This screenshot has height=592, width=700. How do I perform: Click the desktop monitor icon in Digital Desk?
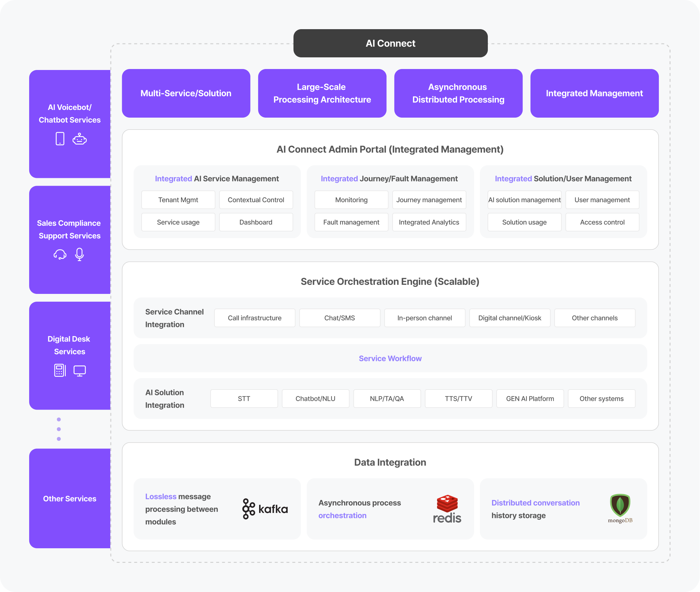pos(79,370)
